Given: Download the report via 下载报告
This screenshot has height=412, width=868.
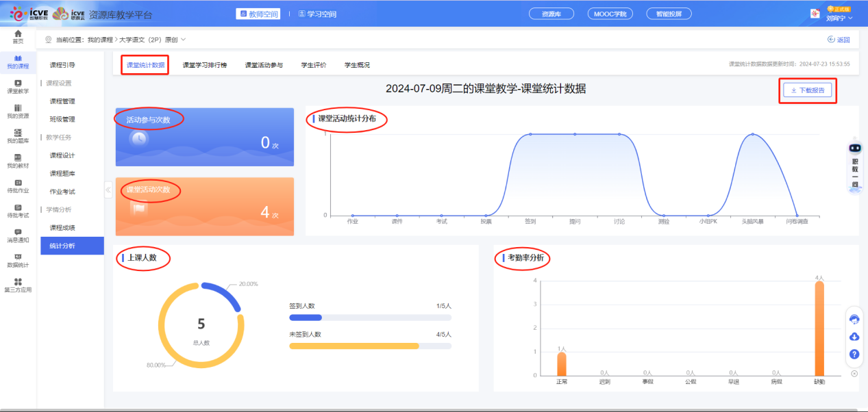Looking at the screenshot, I should pyautogui.click(x=807, y=90).
